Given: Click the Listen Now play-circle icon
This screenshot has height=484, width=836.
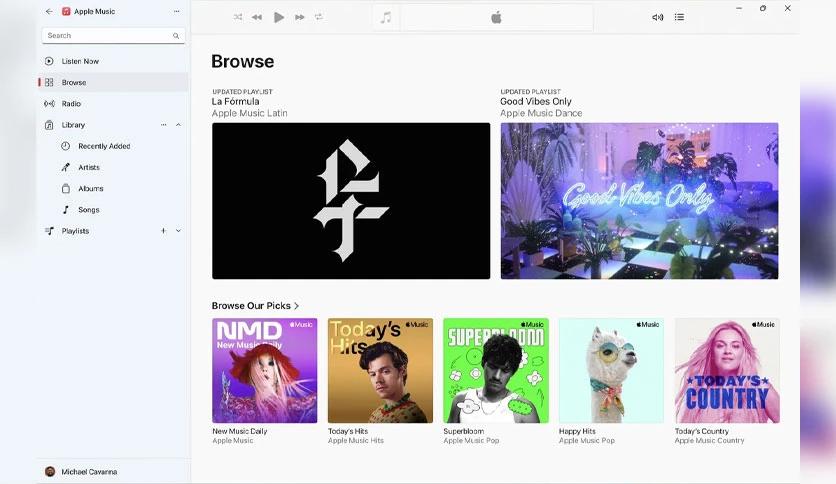Looking at the screenshot, I should 49,61.
